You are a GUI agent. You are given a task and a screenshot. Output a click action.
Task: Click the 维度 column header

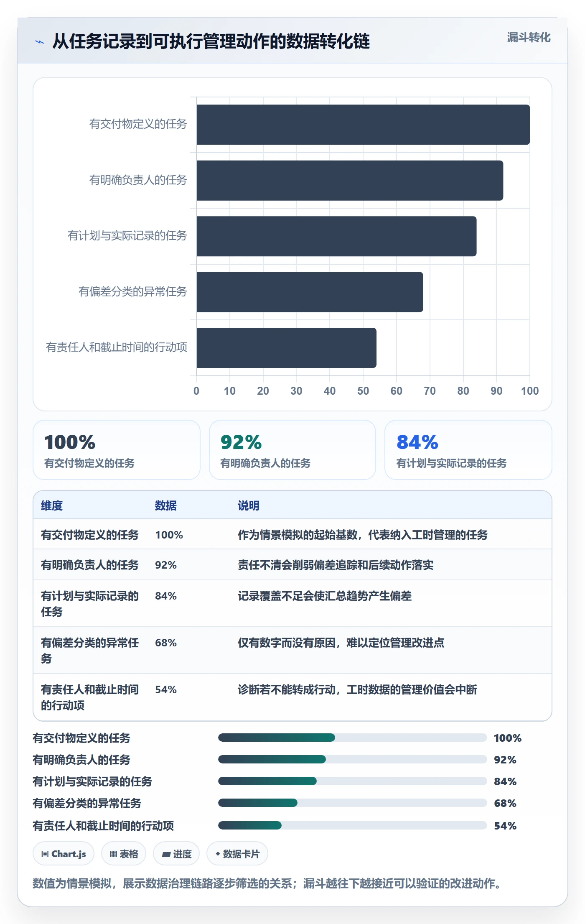[52, 505]
